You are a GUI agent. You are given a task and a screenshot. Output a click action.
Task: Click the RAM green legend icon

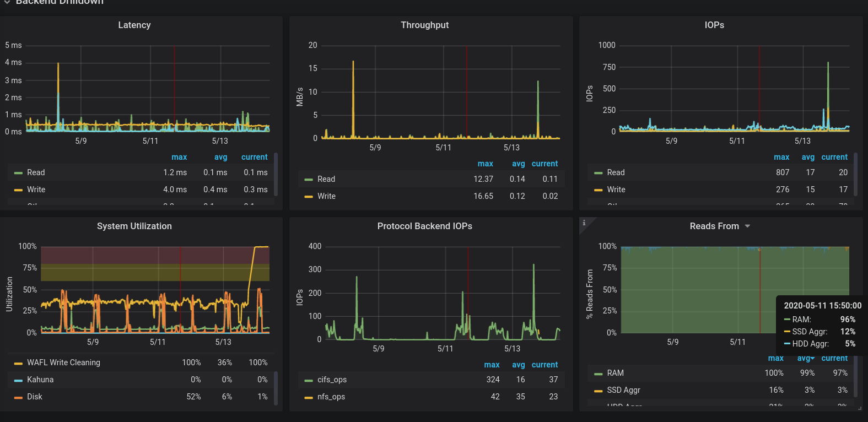(599, 374)
